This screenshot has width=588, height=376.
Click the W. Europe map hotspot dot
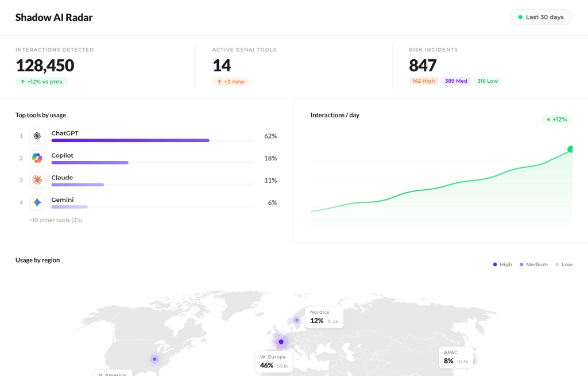(x=281, y=342)
